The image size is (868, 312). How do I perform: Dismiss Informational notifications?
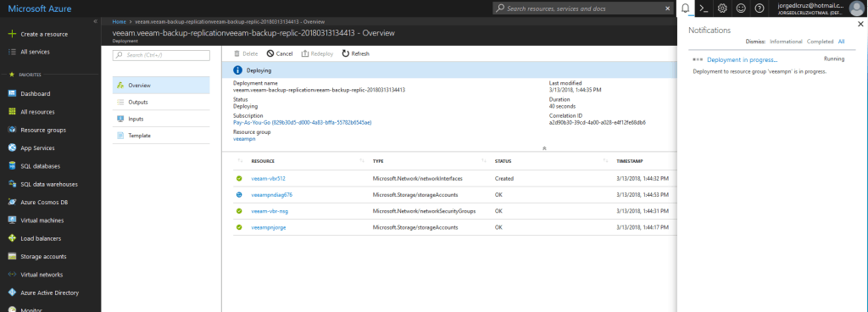786,42
